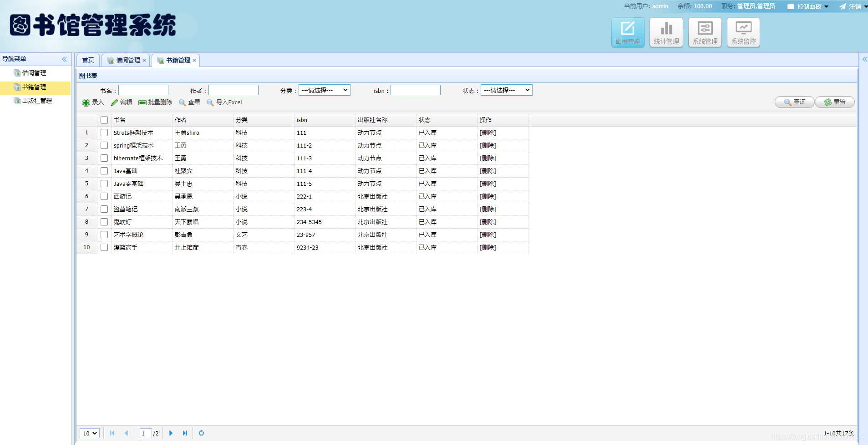This screenshot has width=868, height=445.
Task: Collapse the navigation menu panel
Action: [x=64, y=59]
